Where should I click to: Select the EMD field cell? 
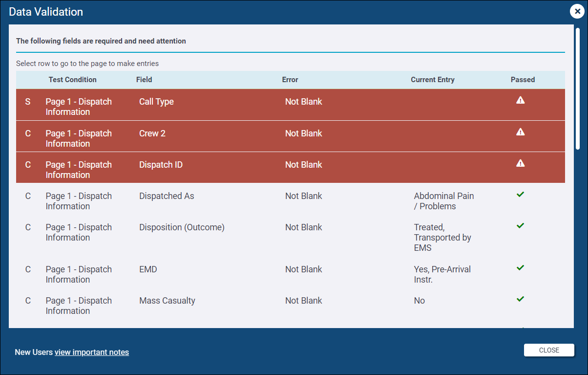pos(148,269)
